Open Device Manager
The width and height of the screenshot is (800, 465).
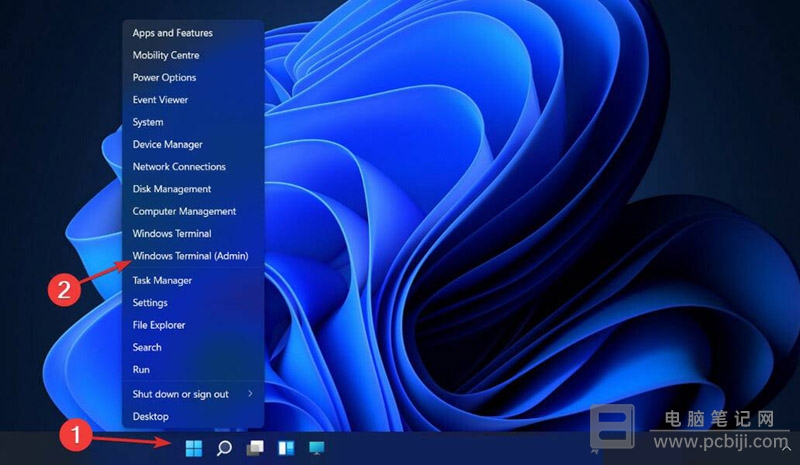[x=167, y=144]
